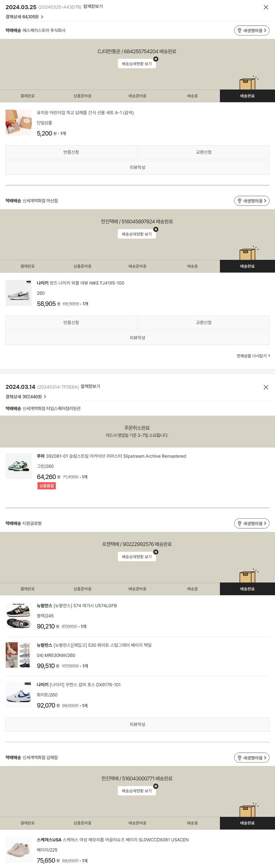Expand 결제상세 64,105원 payment details

pyautogui.click(x=24, y=17)
